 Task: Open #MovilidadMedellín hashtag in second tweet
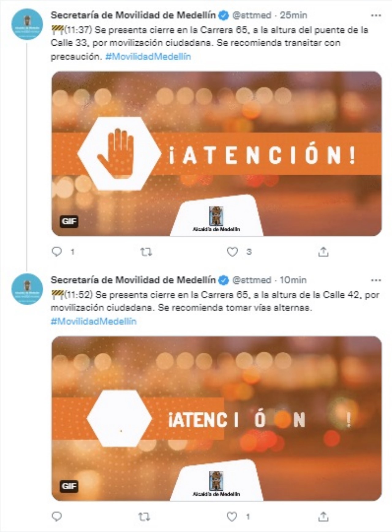(x=93, y=321)
